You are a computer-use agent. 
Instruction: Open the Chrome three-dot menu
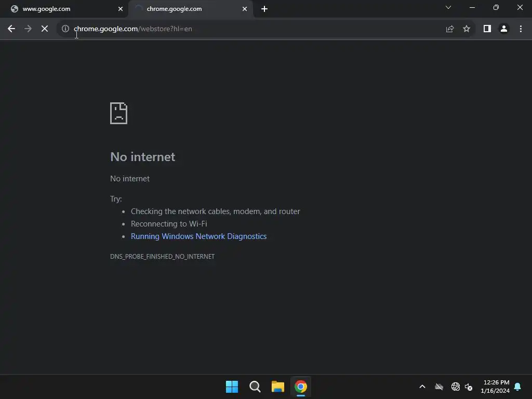click(521, 29)
